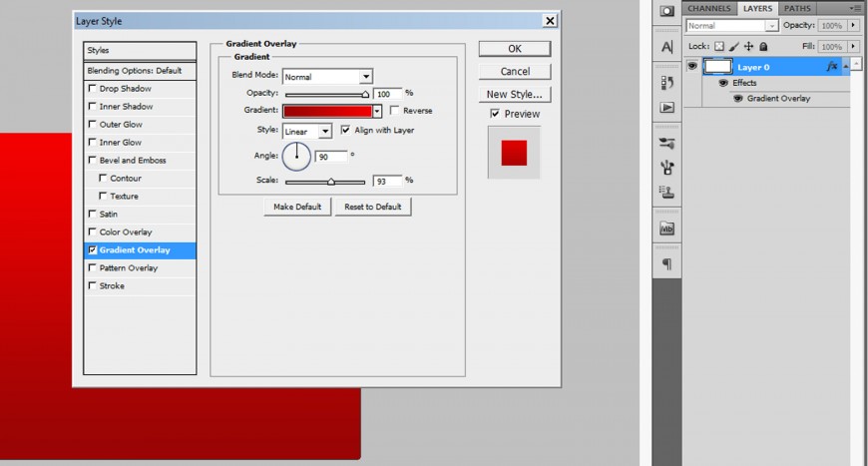
Task: Click the Angle dial control
Action: pos(296,156)
